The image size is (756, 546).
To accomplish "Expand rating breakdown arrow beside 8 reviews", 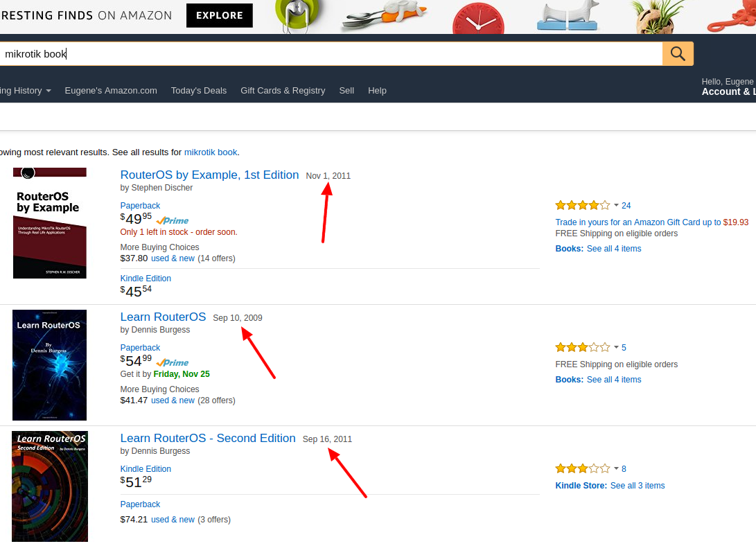I will pos(616,468).
